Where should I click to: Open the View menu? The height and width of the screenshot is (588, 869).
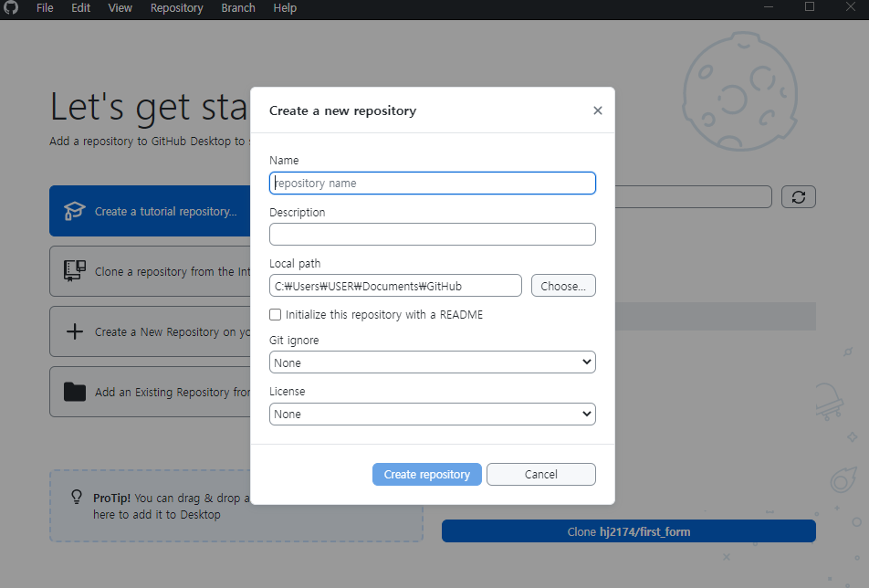click(120, 7)
